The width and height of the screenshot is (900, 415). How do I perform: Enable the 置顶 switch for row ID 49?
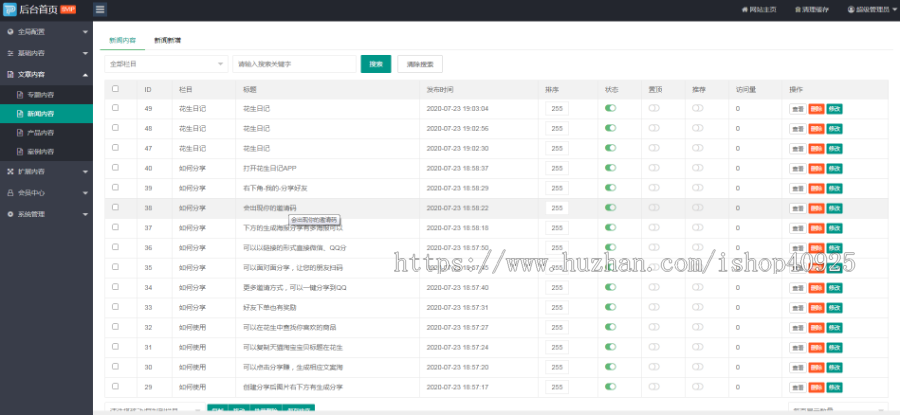pyautogui.click(x=654, y=108)
